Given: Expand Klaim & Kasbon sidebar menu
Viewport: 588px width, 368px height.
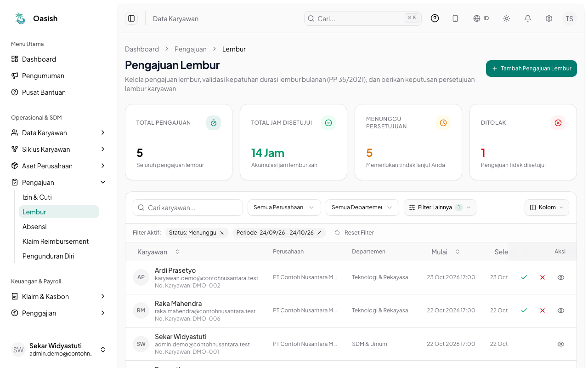Looking at the screenshot, I should [59, 297].
